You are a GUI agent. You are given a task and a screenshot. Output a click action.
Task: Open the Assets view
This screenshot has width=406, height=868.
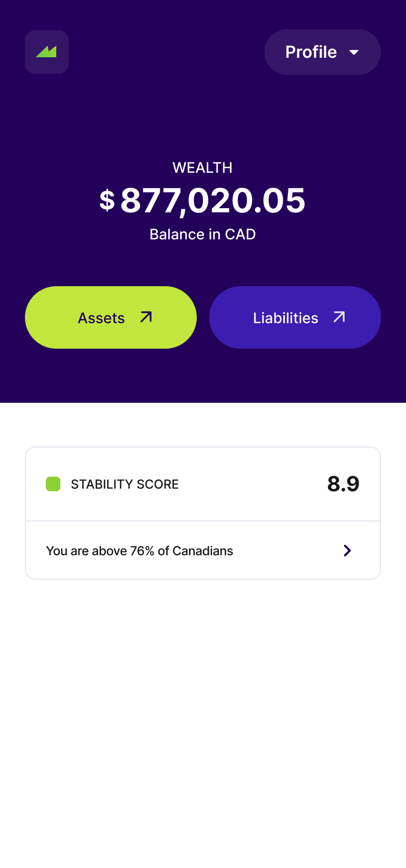[x=111, y=317]
